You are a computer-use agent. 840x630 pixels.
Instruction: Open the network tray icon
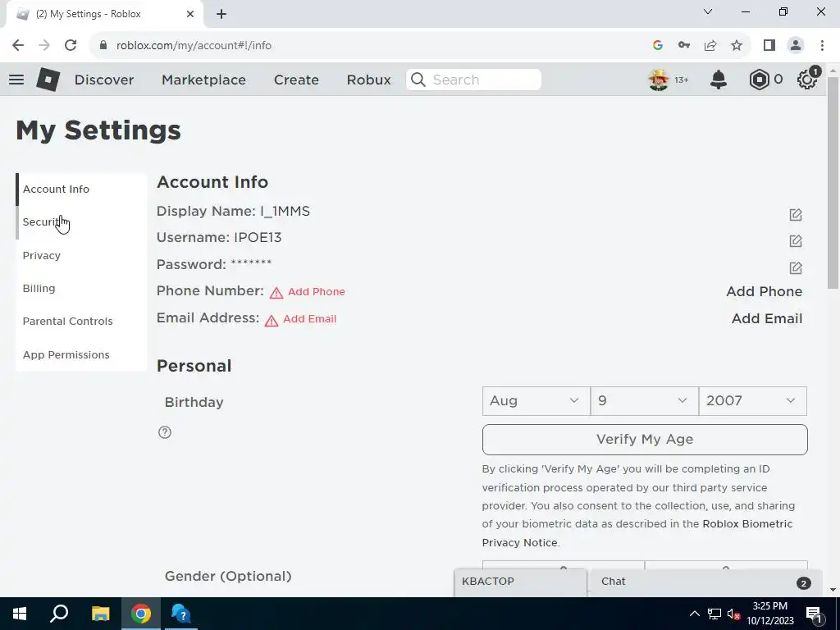pyautogui.click(x=714, y=614)
